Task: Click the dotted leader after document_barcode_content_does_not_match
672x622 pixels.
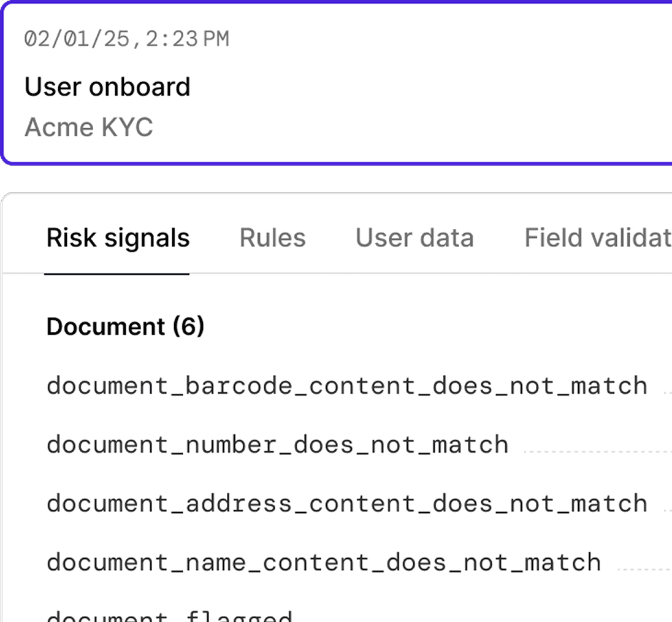Action: [x=665, y=385]
